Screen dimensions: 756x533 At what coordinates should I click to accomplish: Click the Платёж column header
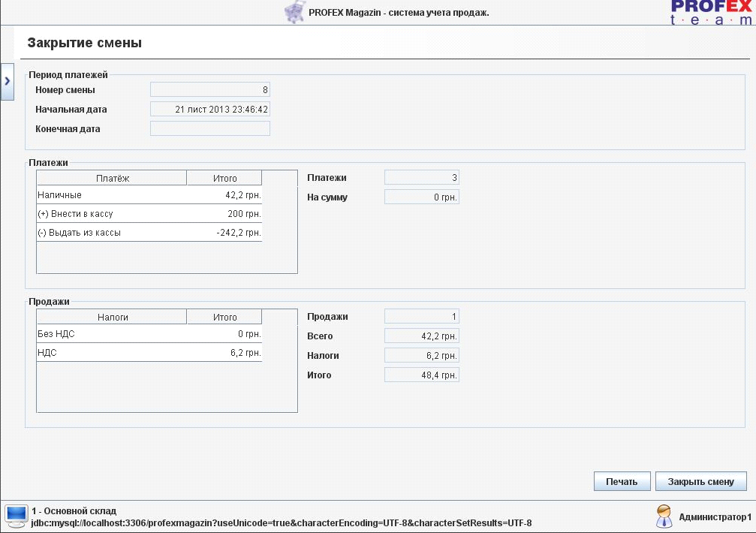(x=112, y=179)
